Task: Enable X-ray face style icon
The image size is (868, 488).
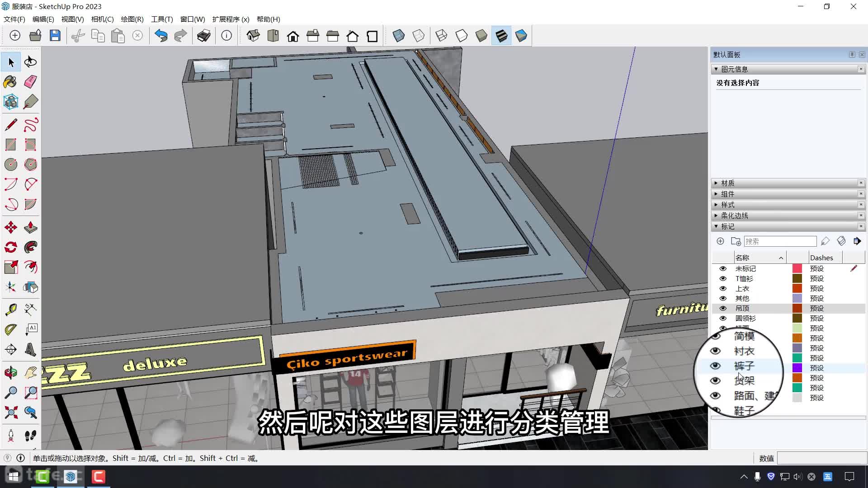Action: tap(399, 36)
